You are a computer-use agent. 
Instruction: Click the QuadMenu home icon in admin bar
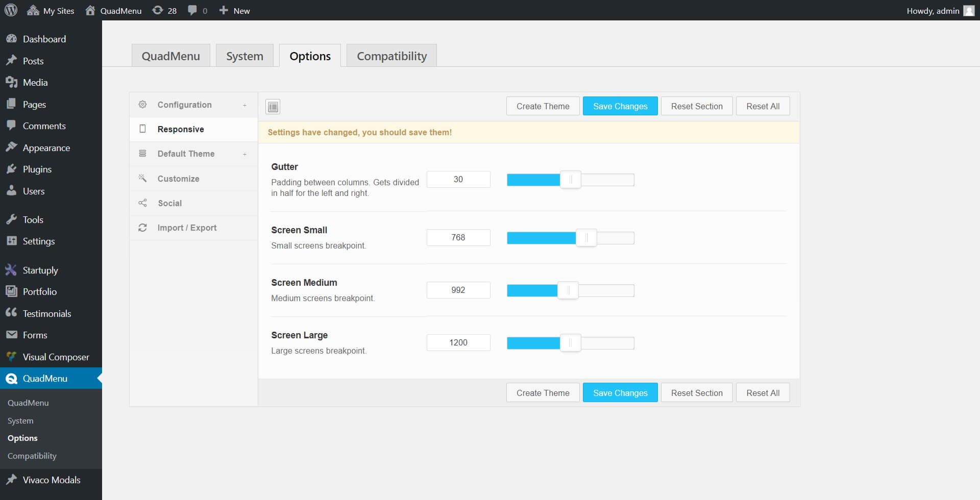pos(90,10)
